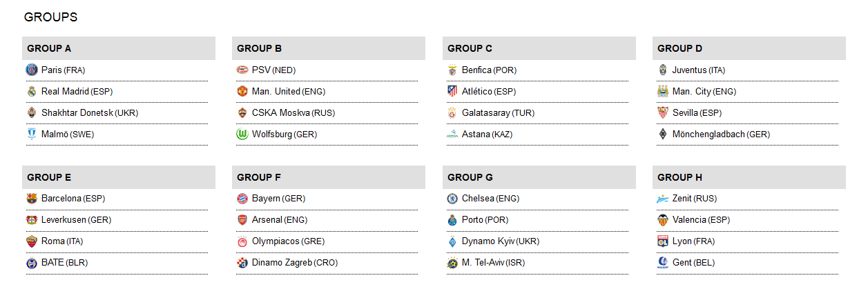
Task: Click the Chelsea crest icon
Action: [452, 199]
